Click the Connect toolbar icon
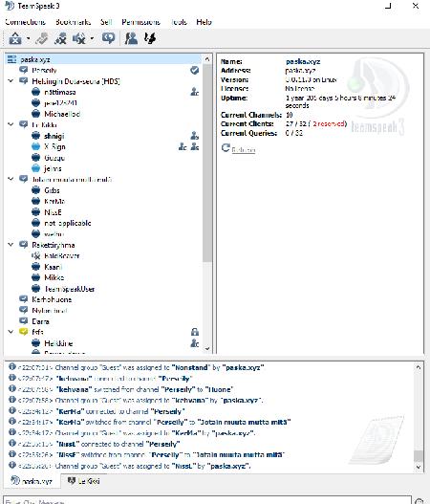430x504 pixels. point(15,38)
